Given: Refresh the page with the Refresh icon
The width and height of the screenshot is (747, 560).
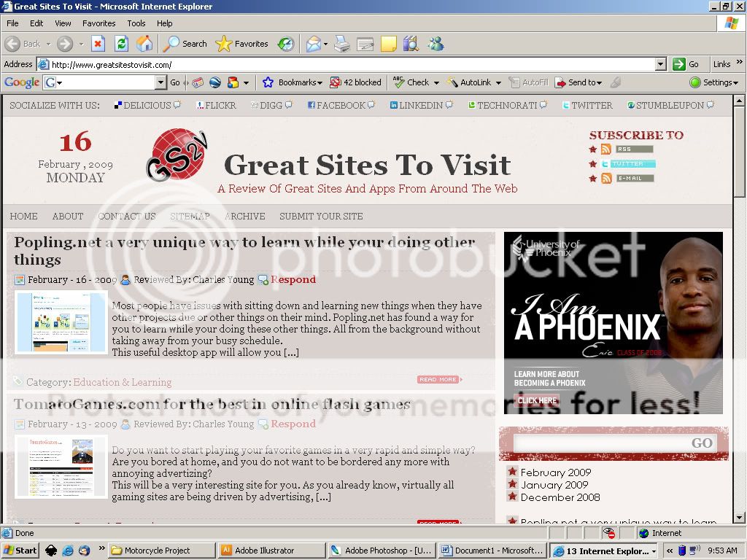Looking at the screenshot, I should click(122, 44).
